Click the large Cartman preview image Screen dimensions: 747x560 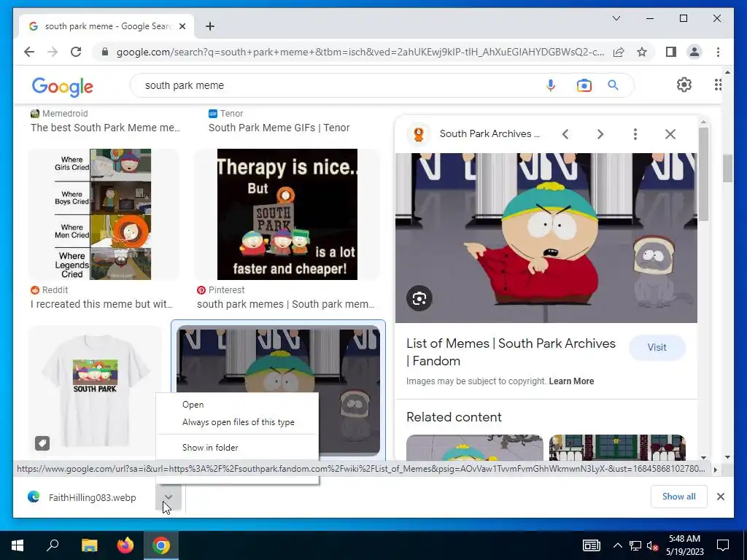coord(546,238)
